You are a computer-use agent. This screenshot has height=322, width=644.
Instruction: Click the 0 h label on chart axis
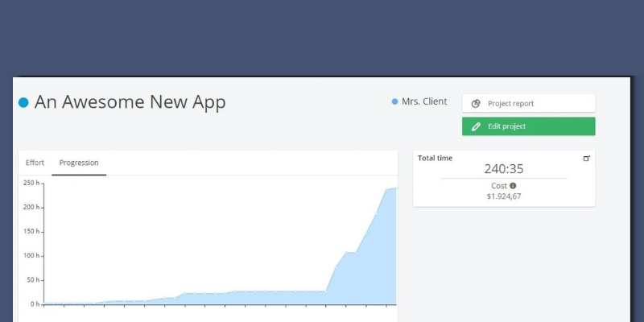coord(35,304)
